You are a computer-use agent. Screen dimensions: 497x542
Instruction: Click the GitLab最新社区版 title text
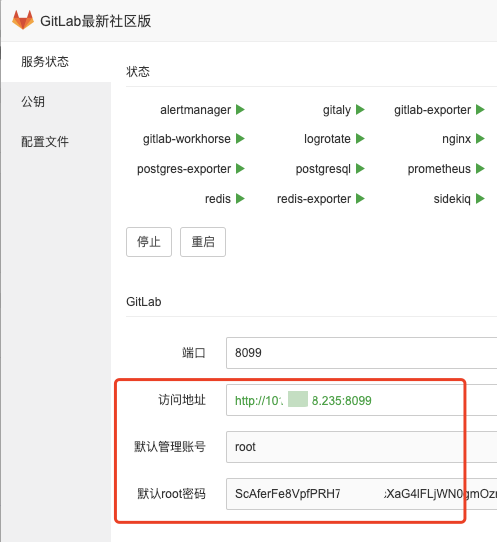pyautogui.click(x=96, y=21)
